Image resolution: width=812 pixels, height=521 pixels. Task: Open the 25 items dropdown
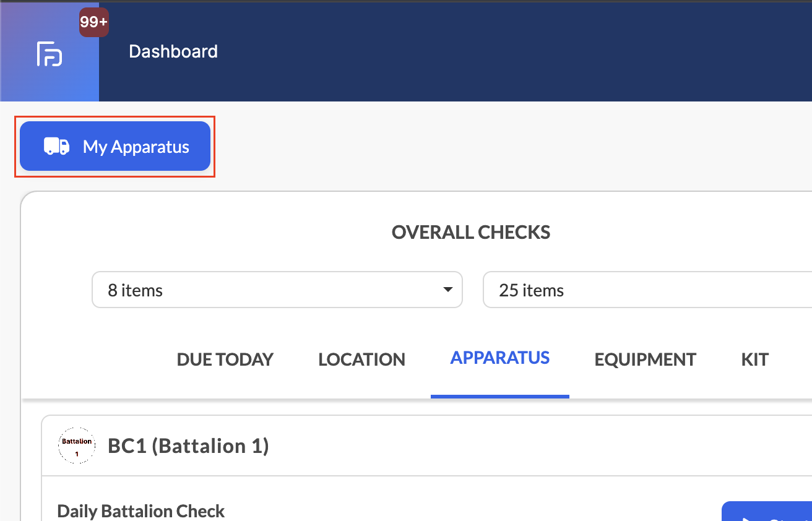pyautogui.click(x=647, y=290)
